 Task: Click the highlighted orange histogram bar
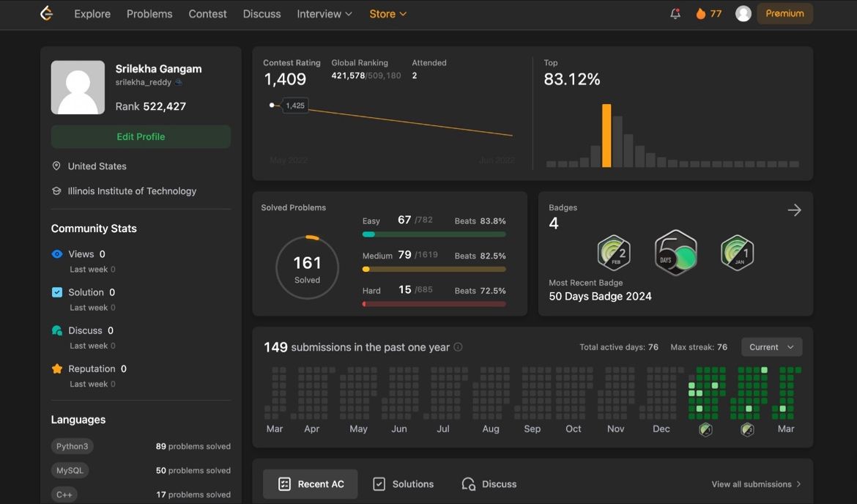(606, 136)
